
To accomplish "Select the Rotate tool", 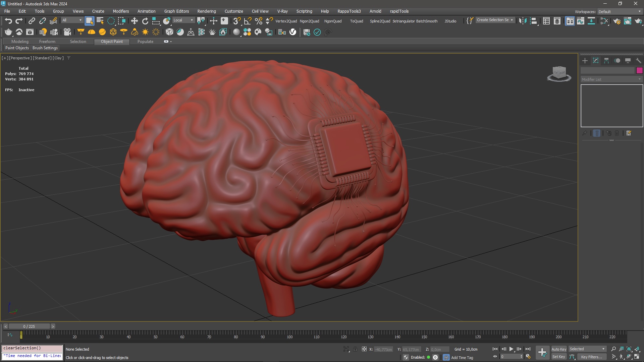I will point(145,21).
